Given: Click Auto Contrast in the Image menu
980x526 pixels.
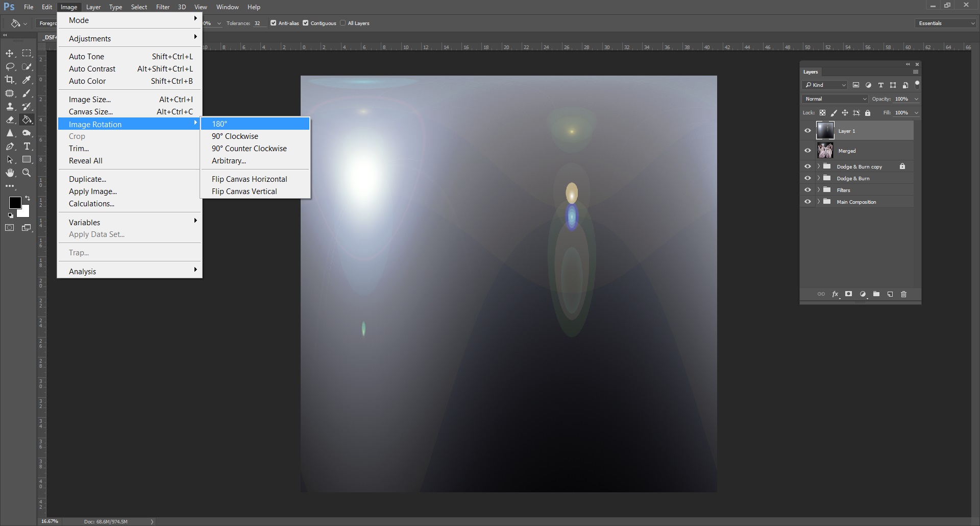Looking at the screenshot, I should [x=92, y=68].
